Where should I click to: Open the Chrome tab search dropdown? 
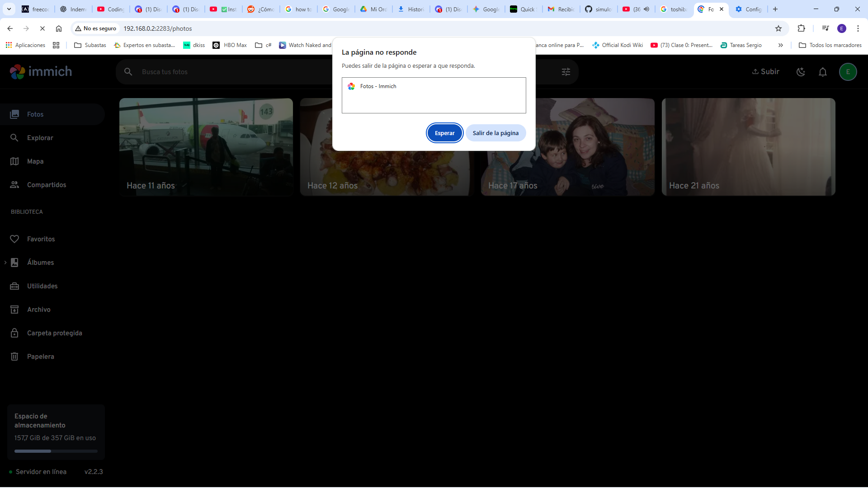(x=9, y=9)
